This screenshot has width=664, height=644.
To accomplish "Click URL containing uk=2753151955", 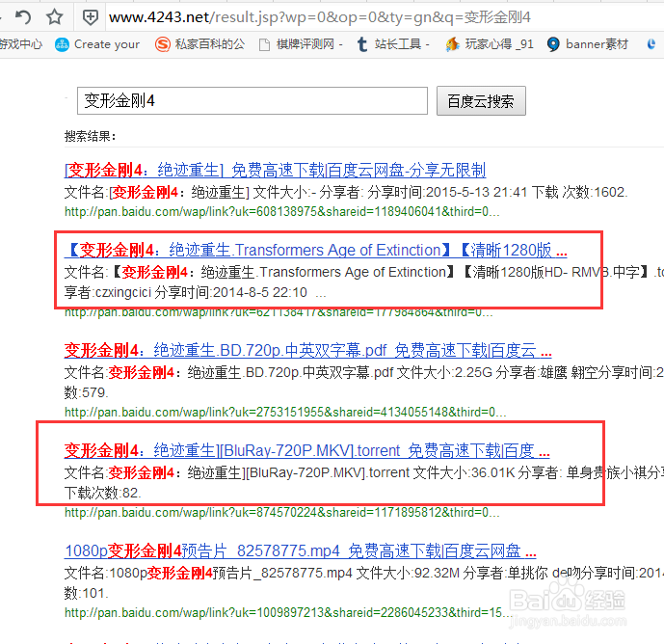I will click(285, 412).
